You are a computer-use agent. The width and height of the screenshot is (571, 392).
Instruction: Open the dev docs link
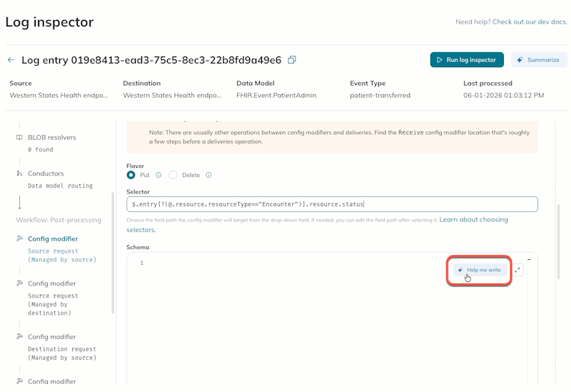(530, 22)
